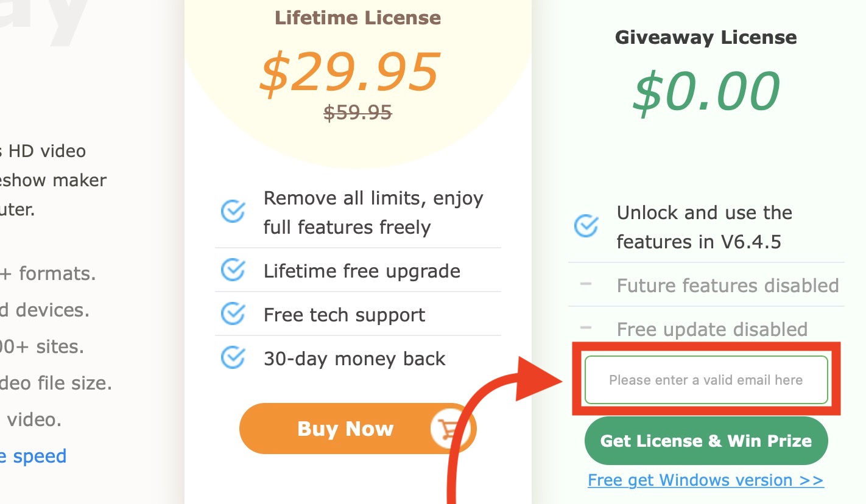The height and width of the screenshot is (504, 866).
Task: Select the "Giveaway License" heading
Action: coord(706,37)
